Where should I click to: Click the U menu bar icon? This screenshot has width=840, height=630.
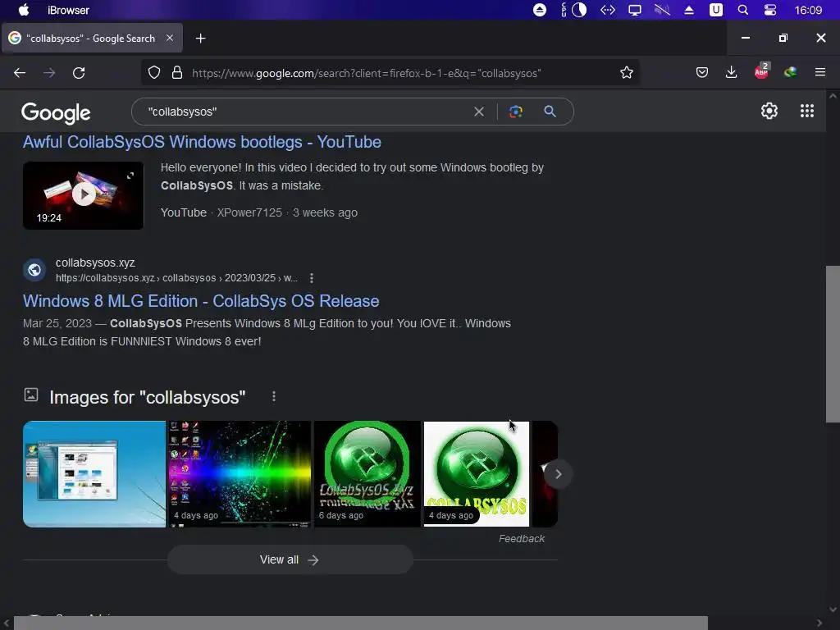pos(715,10)
